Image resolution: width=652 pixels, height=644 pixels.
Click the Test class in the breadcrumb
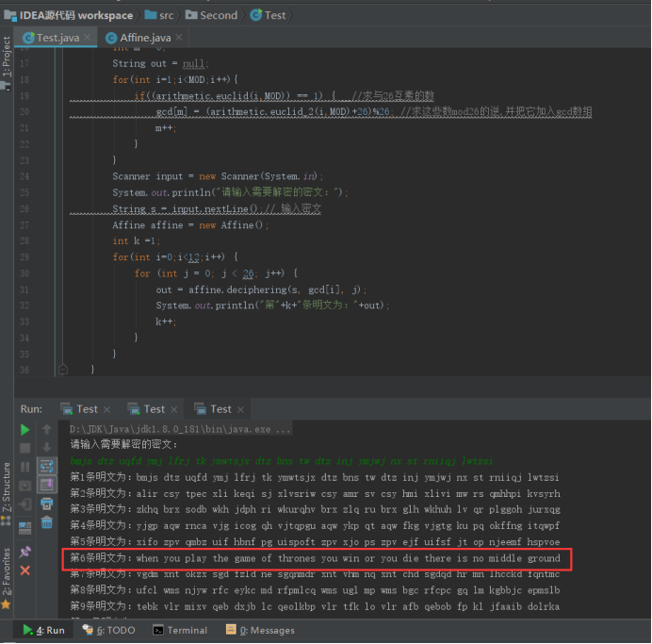269,15
